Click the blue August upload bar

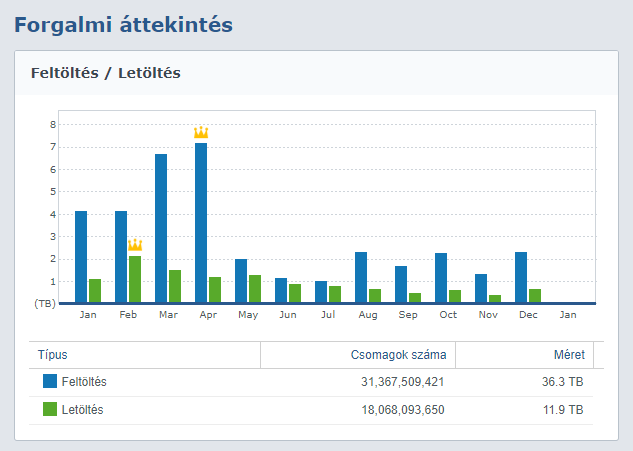[361, 277]
